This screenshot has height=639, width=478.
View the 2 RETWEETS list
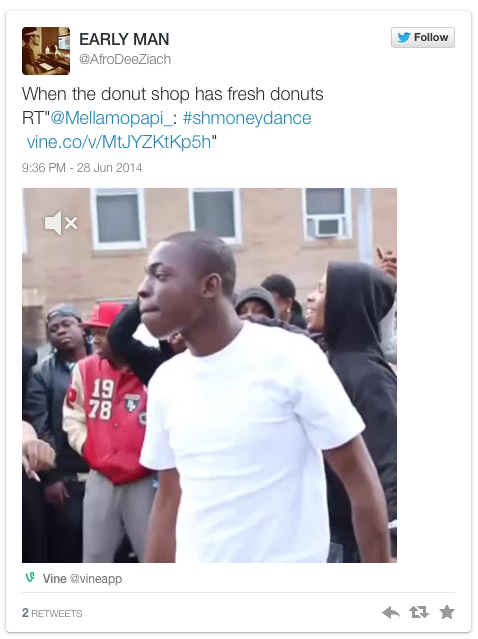tap(52, 613)
